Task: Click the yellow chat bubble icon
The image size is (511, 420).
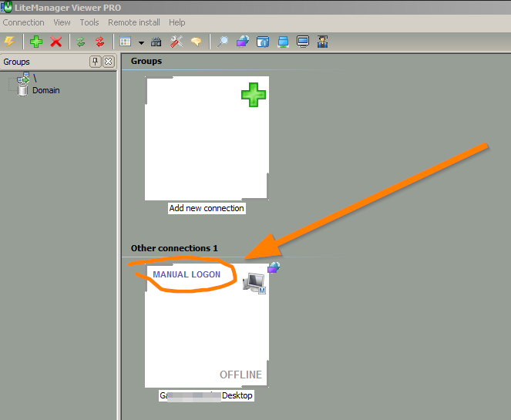Action: click(x=197, y=42)
